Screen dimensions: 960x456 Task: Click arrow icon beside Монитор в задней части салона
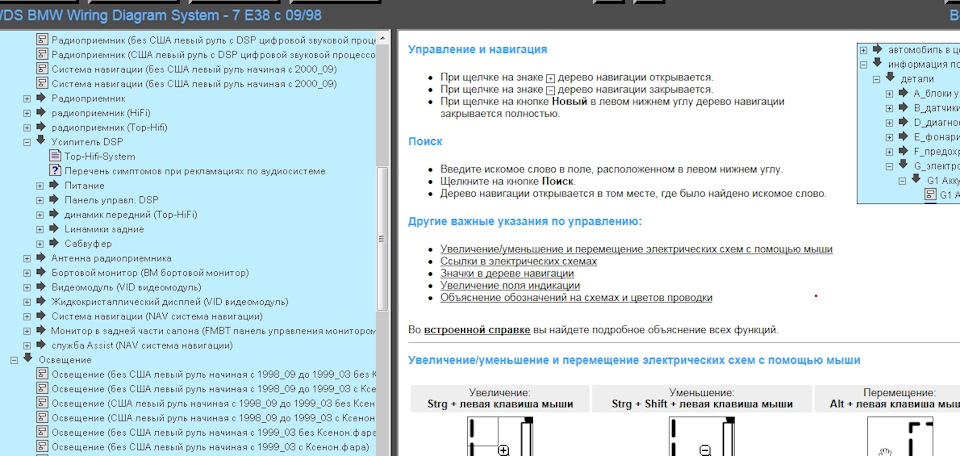point(42,331)
